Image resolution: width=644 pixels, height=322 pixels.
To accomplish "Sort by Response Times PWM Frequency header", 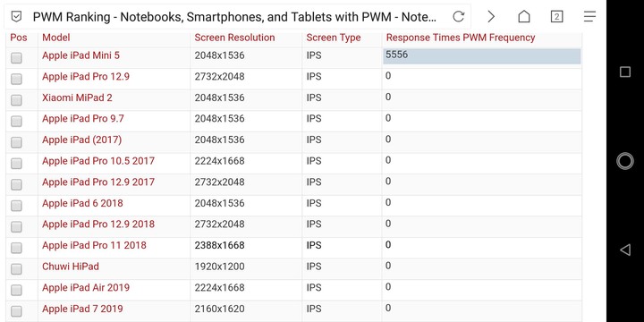I will point(461,38).
